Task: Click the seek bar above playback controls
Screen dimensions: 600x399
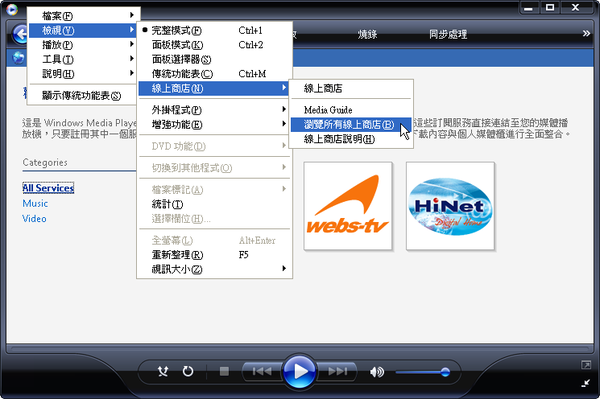Action: coord(300,349)
